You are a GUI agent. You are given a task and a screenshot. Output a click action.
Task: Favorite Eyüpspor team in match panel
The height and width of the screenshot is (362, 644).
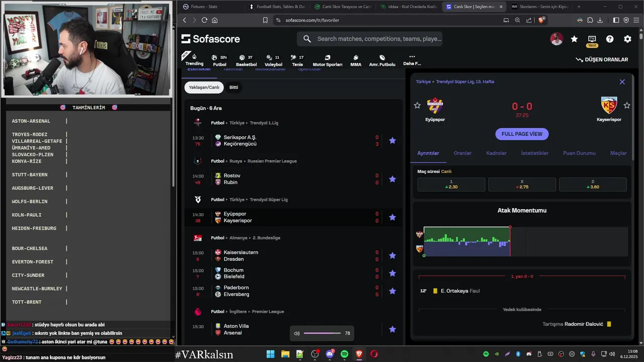[x=417, y=105]
